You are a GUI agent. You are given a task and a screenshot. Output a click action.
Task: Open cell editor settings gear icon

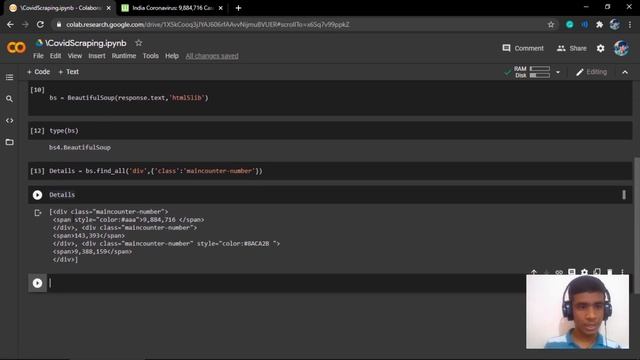click(x=584, y=272)
